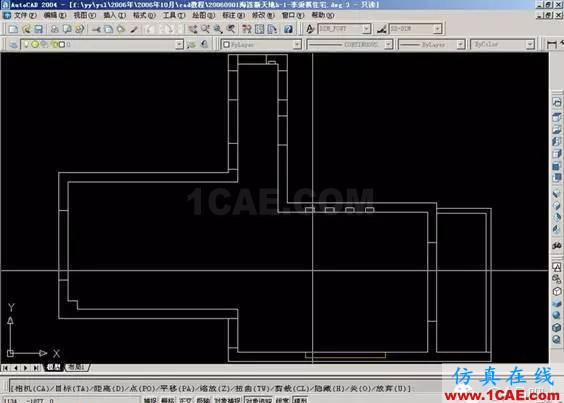This screenshot has height=403, width=564.
Task: Click the Match Properties brush icon
Action: pyautogui.click(x=134, y=29)
